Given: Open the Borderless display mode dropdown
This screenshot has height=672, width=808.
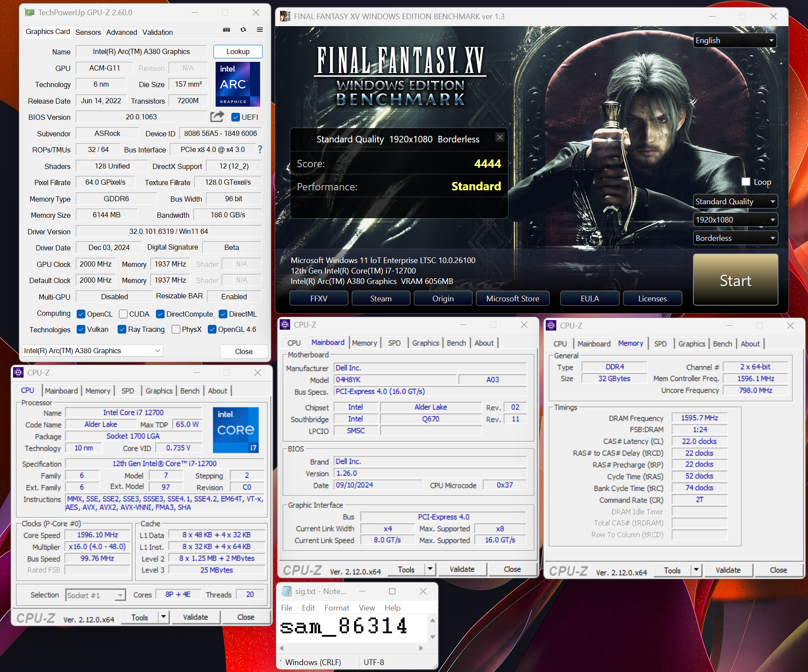Looking at the screenshot, I should (x=735, y=238).
